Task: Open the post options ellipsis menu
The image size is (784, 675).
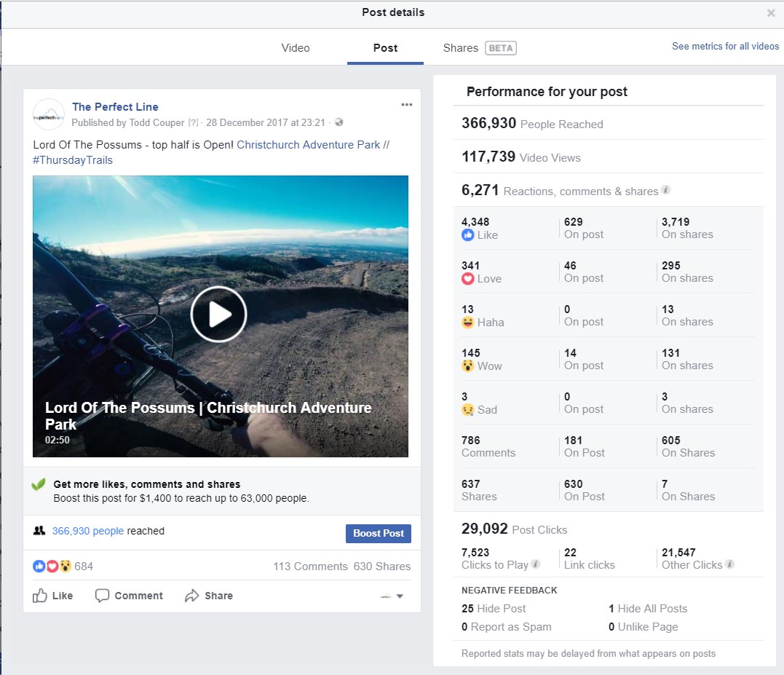Action: click(406, 105)
